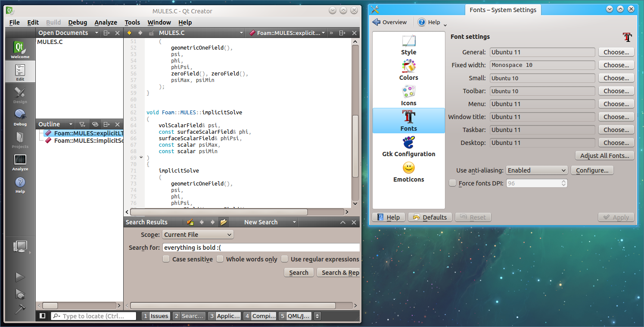Click the Type to locate field

93,316
